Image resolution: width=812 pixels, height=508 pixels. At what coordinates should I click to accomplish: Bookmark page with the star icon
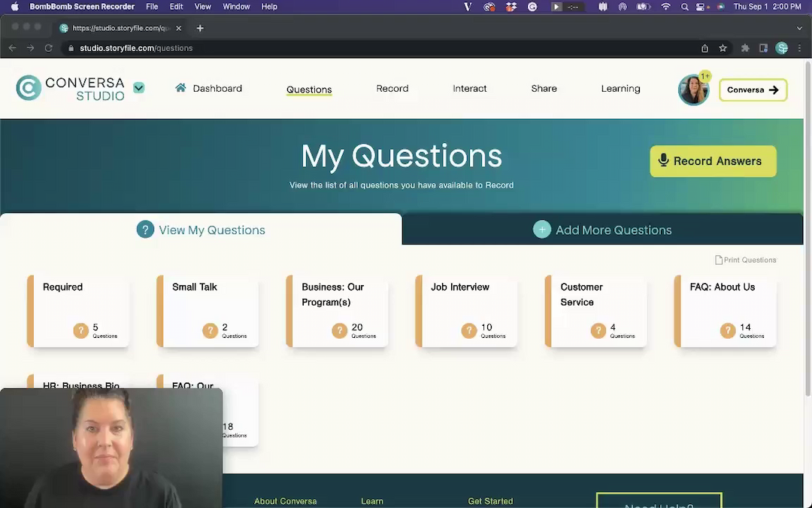click(723, 48)
